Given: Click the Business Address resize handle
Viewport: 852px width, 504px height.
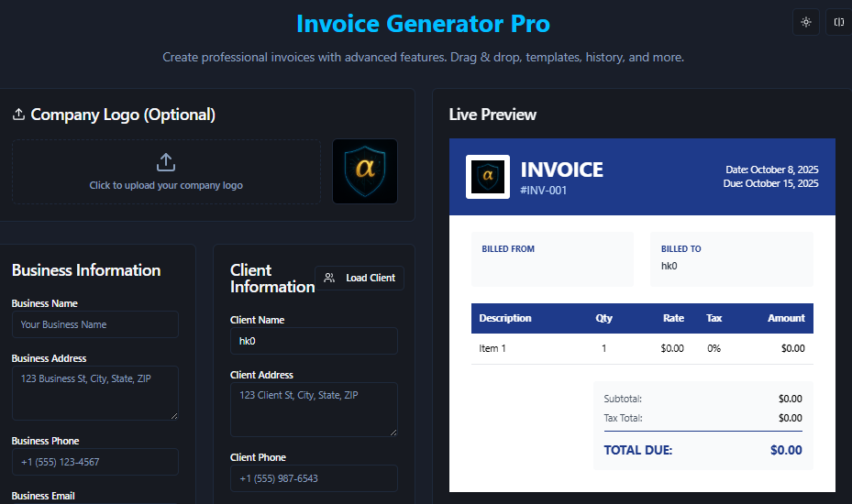Looking at the screenshot, I should [x=174, y=416].
